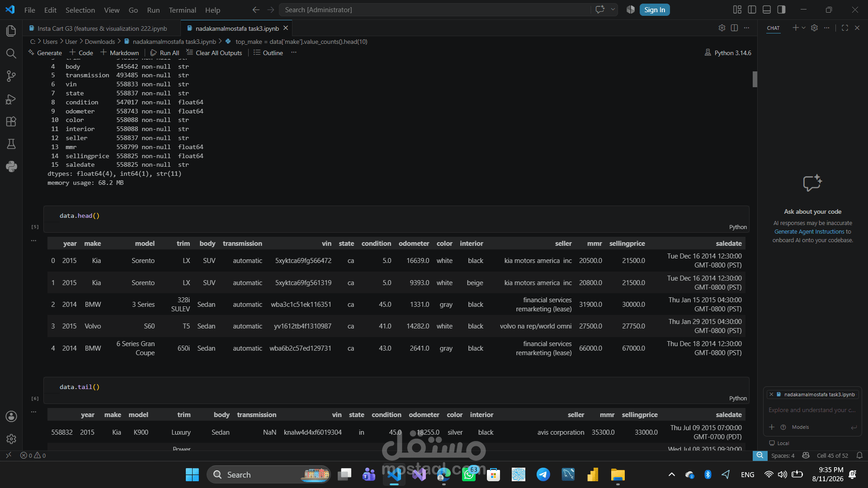The image size is (868, 488).
Task: Expand the new chat dropdown chevron
Action: click(x=803, y=28)
